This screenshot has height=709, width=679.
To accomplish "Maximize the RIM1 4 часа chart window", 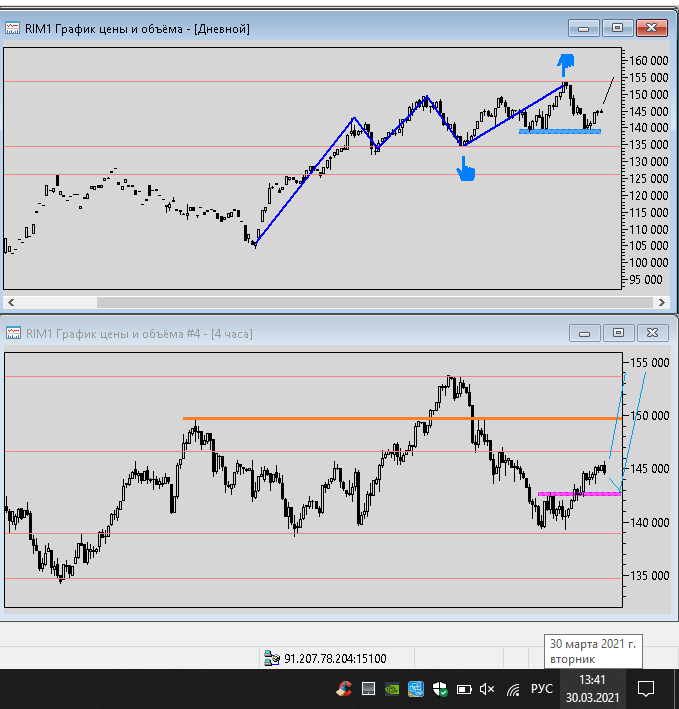I will (x=618, y=333).
